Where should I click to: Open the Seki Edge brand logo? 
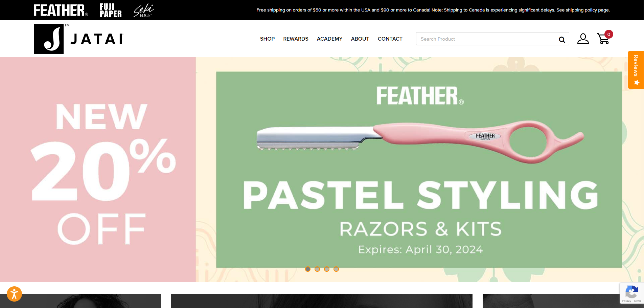tap(143, 10)
